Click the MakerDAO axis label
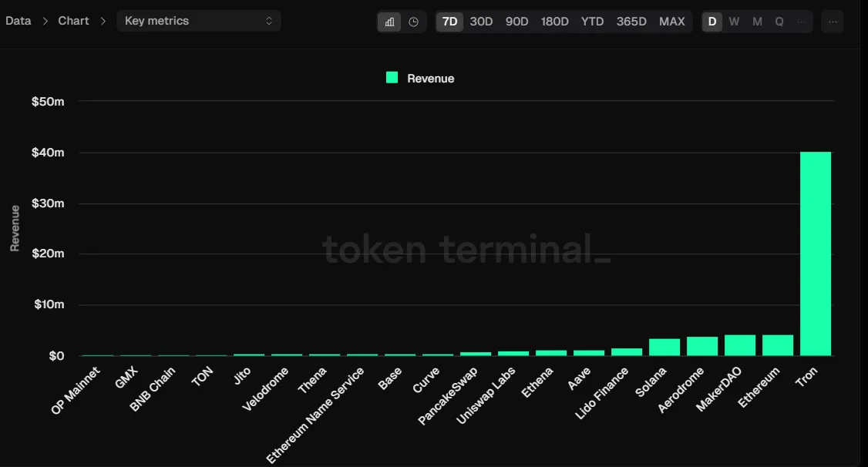Viewport: 868px width, 467px height. pos(718,389)
